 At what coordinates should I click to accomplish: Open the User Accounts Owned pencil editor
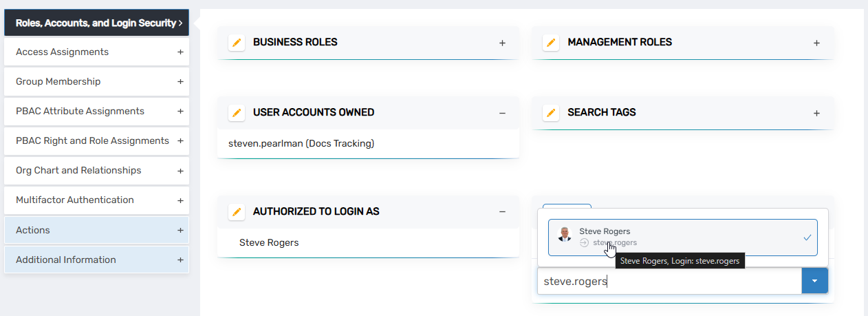pos(237,113)
